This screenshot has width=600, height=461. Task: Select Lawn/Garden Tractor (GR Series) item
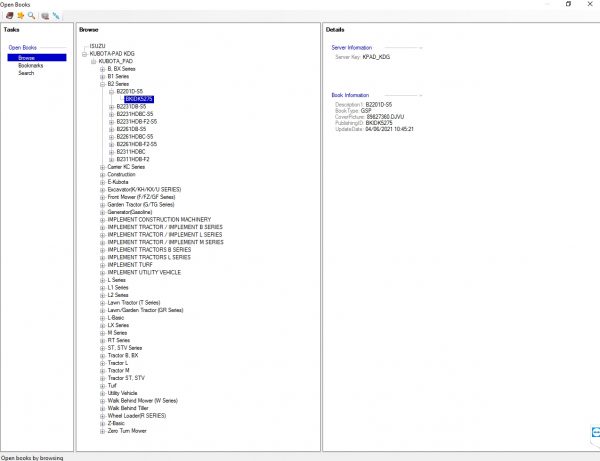point(145,310)
